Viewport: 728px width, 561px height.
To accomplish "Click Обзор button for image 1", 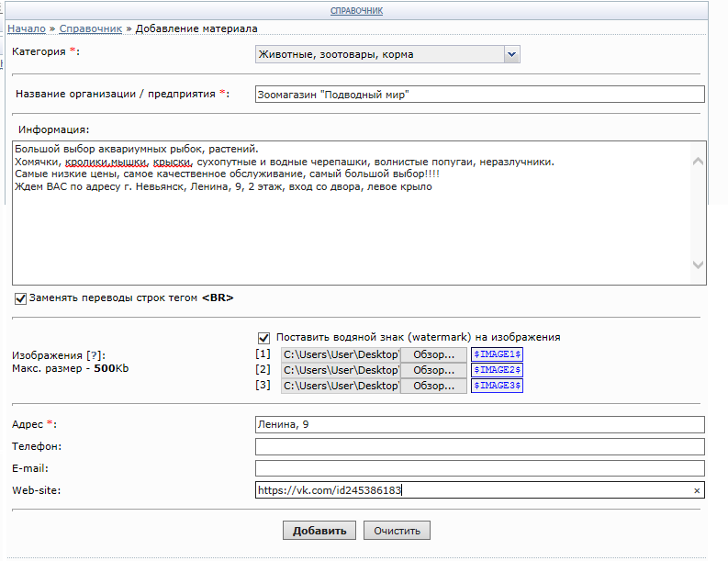I will click(x=433, y=354).
